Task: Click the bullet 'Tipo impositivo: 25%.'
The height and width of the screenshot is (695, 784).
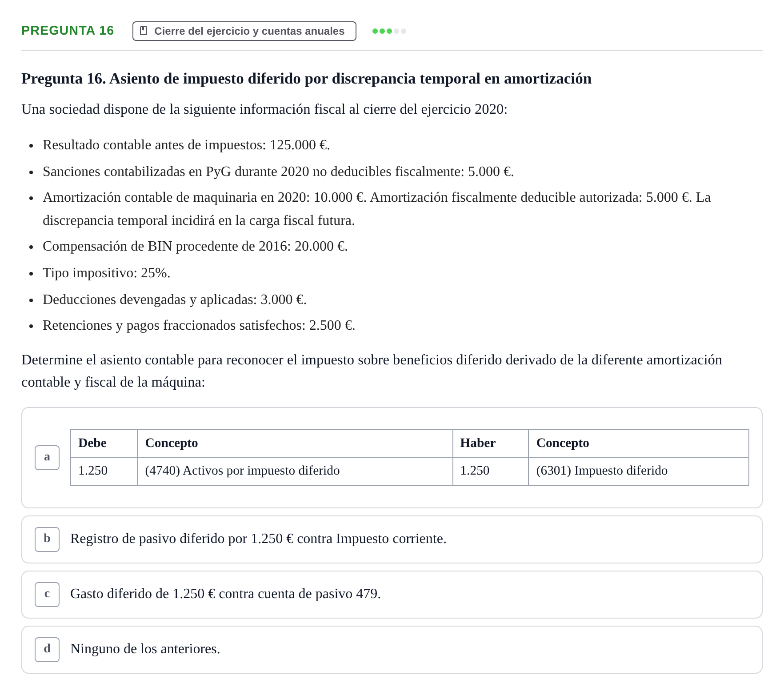Action: click(107, 273)
